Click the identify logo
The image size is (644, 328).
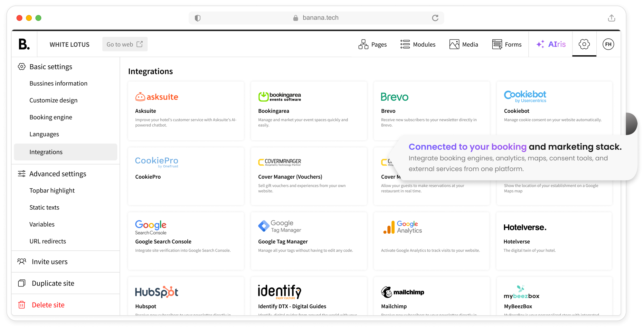coord(279,292)
